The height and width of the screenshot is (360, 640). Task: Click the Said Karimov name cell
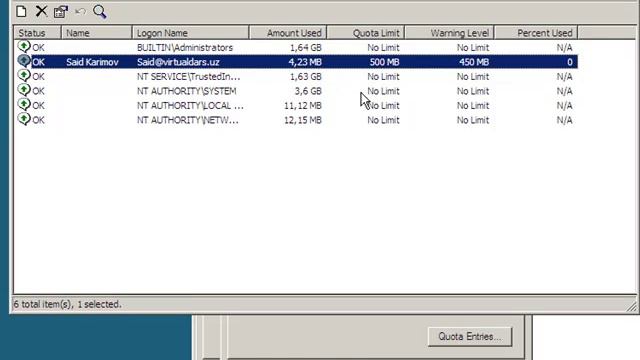[93, 62]
